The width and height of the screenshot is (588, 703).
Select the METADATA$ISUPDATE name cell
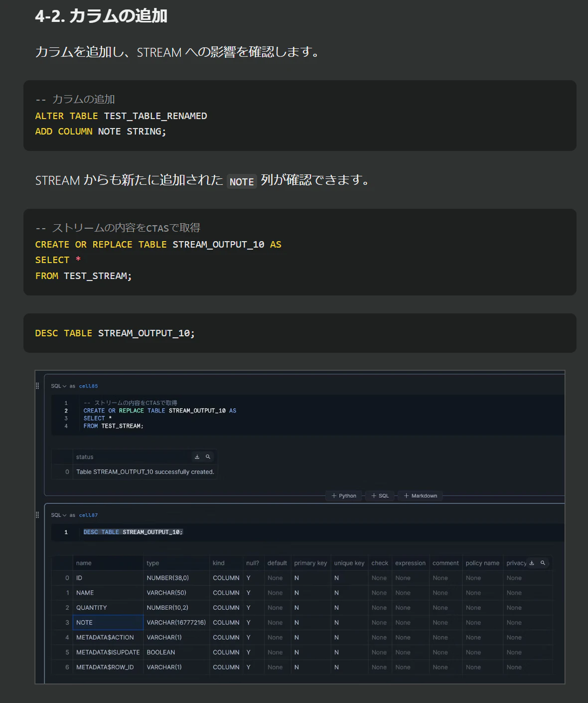[108, 652]
